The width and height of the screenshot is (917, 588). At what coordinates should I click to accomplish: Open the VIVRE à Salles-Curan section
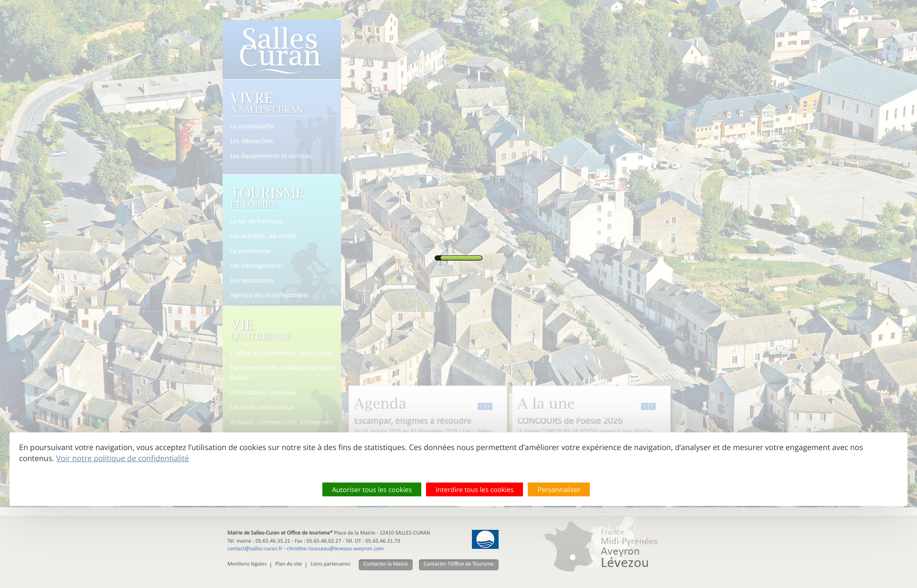[267, 103]
